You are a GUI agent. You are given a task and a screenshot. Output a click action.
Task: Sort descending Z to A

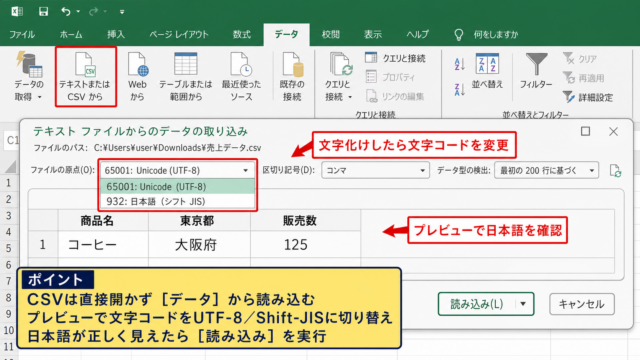click(x=460, y=89)
